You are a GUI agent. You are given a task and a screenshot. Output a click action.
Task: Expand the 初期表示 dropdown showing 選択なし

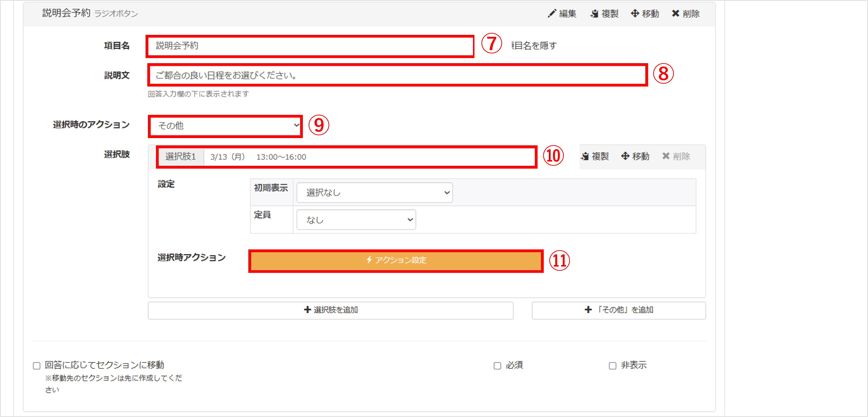pyautogui.click(x=375, y=193)
